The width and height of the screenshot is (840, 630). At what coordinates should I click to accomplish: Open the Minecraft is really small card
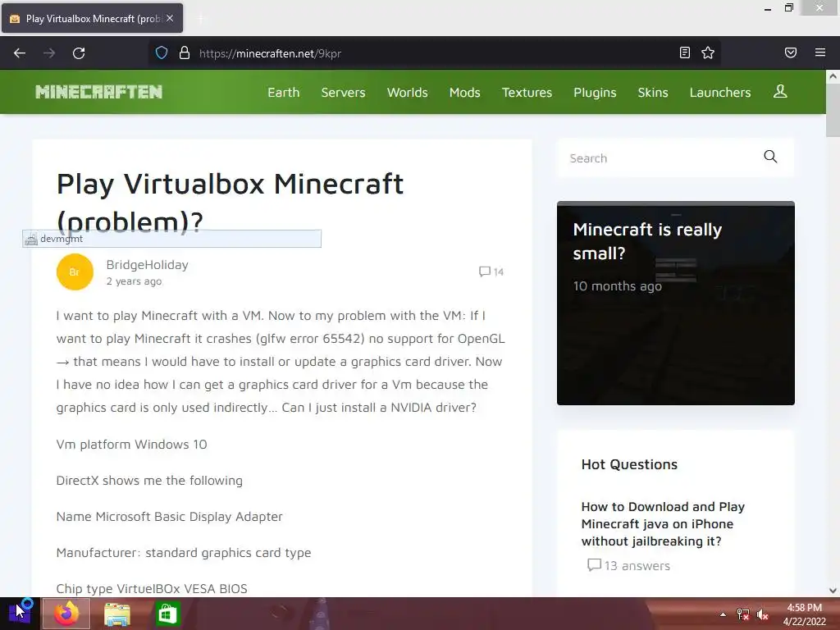[676, 304]
